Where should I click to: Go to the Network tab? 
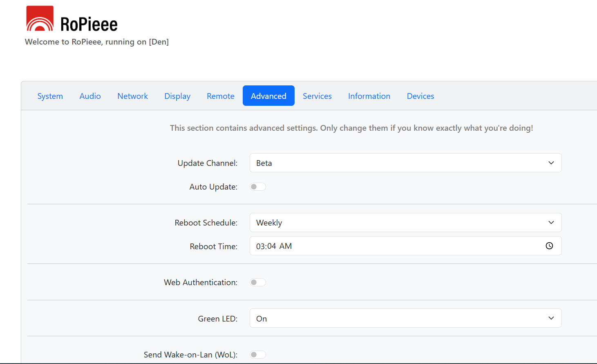(133, 96)
